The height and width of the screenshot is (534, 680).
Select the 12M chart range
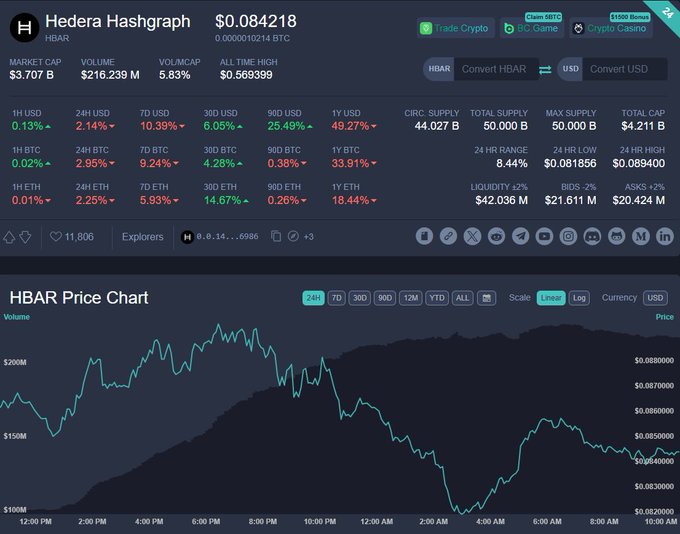(x=411, y=298)
